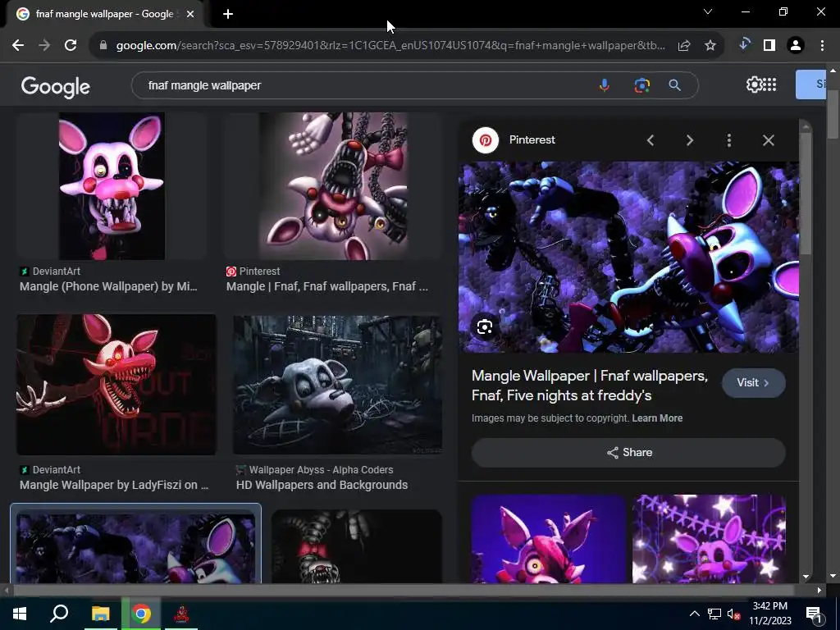The height and width of the screenshot is (630, 840).
Task: Click the Learn More copyright link
Action: [657, 418]
